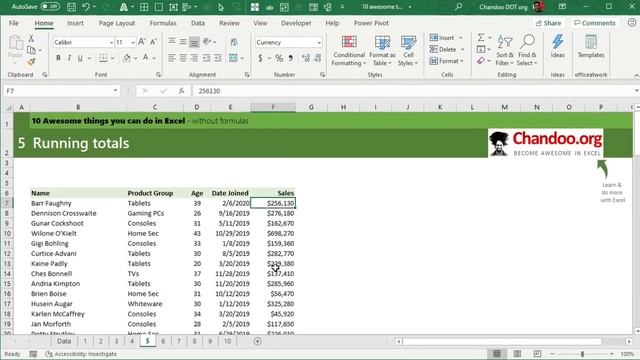Switch to the Power Pivot tab

point(371,23)
